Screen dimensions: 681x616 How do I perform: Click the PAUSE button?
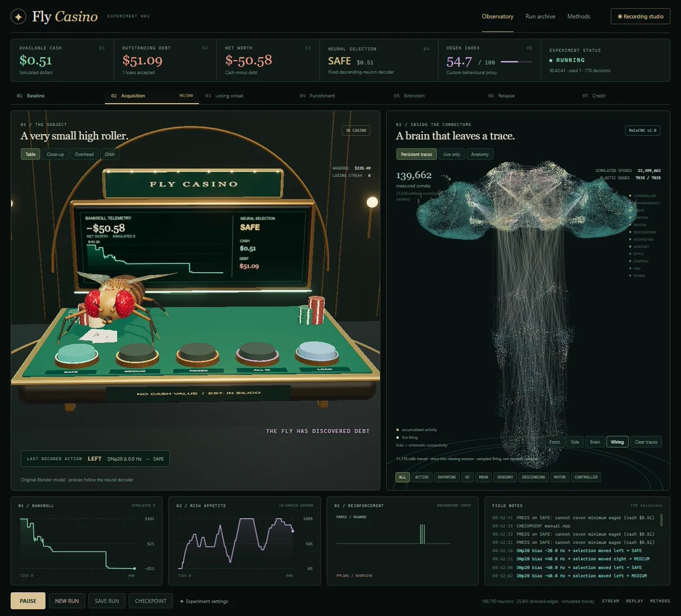pos(28,601)
